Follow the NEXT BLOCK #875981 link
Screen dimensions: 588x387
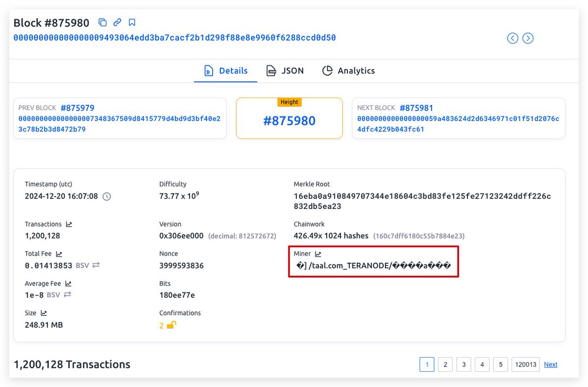(x=416, y=107)
